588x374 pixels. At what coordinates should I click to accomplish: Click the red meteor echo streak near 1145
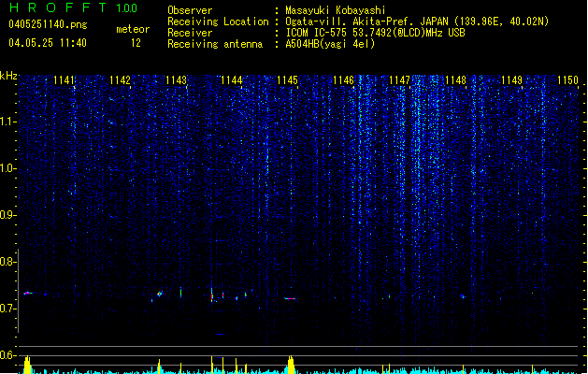290,298
